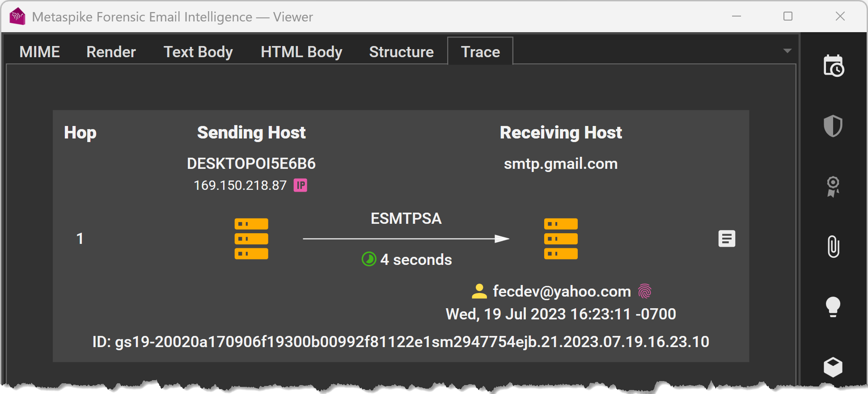The width and height of the screenshot is (868, 394).
Task: Switch to the HTML Body tab
Action: point(301,52)
